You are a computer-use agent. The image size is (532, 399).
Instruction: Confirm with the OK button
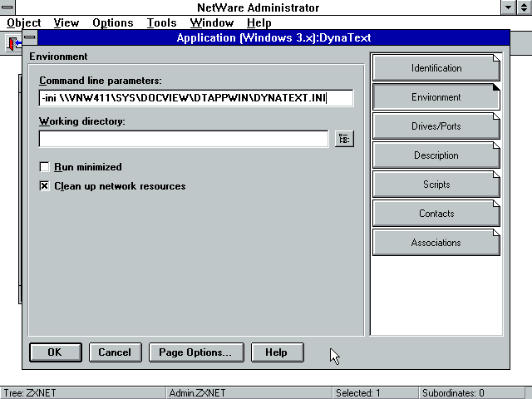pyautogui.click(x=56, y=352)
